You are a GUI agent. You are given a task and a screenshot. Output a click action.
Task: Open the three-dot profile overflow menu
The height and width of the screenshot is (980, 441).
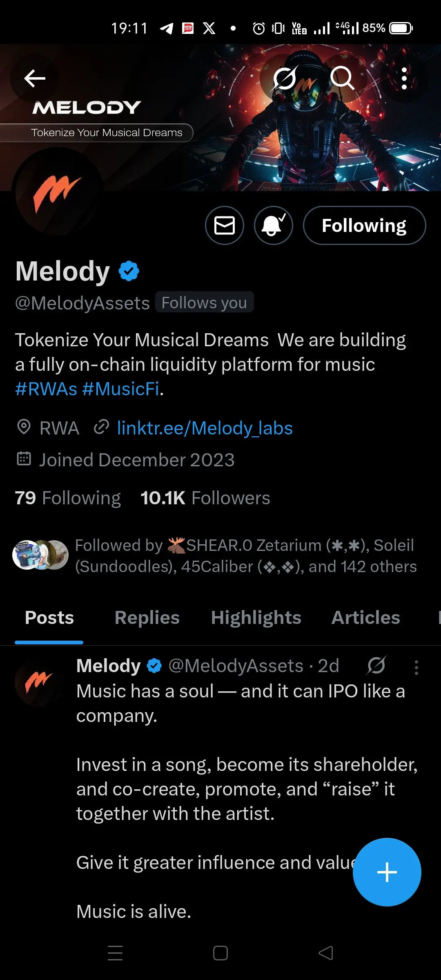(404, 78)
